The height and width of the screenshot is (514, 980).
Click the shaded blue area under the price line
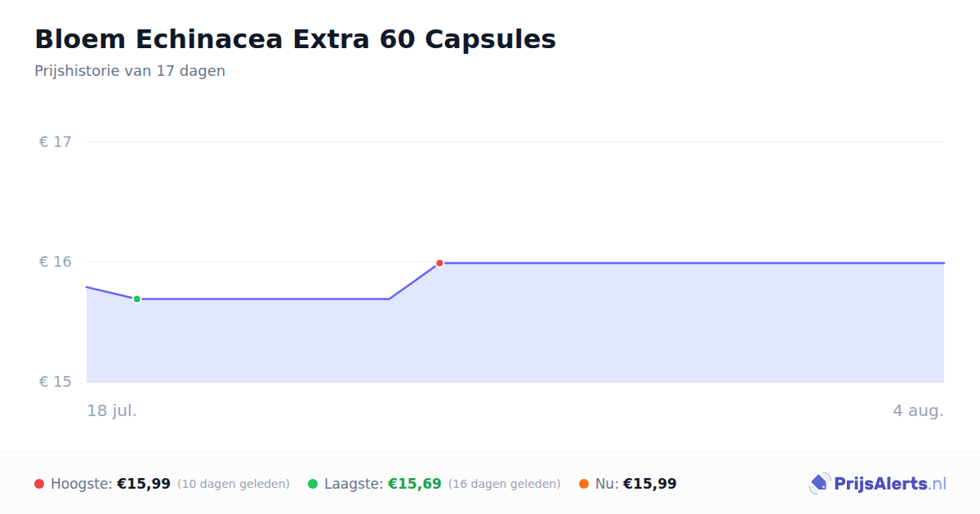point(515,335)
